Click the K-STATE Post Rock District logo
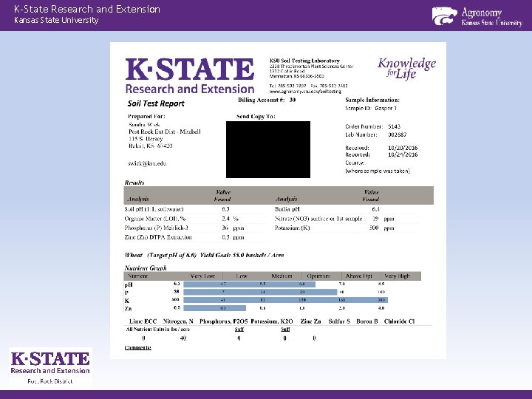 [50, 366]
